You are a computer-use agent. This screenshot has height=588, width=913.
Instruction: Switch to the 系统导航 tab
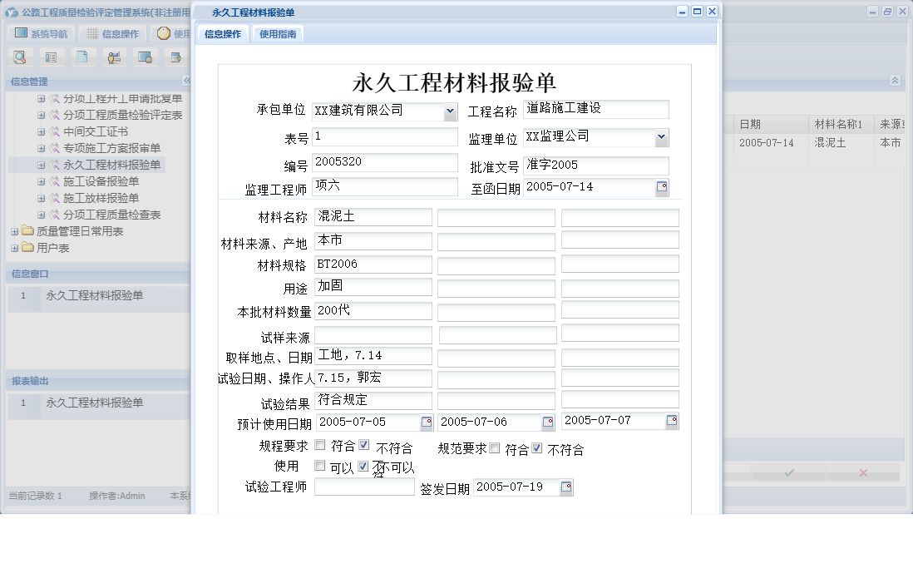coord(40,32)
